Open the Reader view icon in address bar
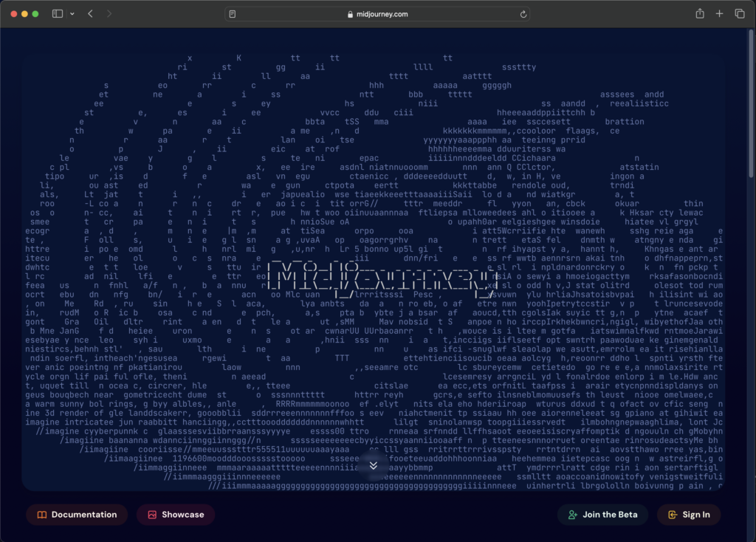Image resolution: width=756 pixels, height=542 pixels. 233,14
